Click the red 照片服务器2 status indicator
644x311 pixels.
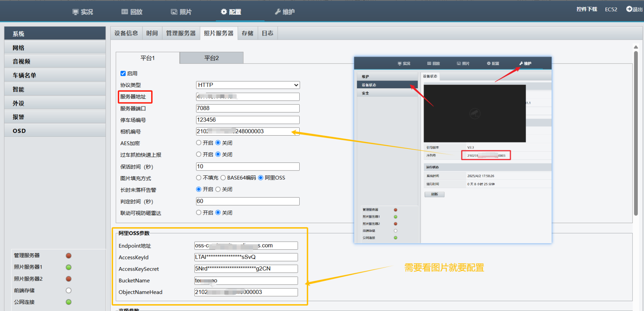click(69, 279)
